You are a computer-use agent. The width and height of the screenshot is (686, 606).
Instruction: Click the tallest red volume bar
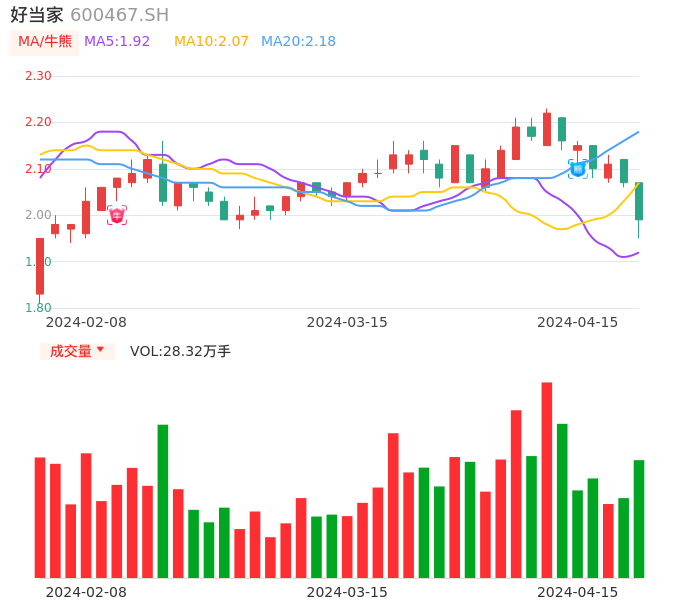[x=547, y=480]
